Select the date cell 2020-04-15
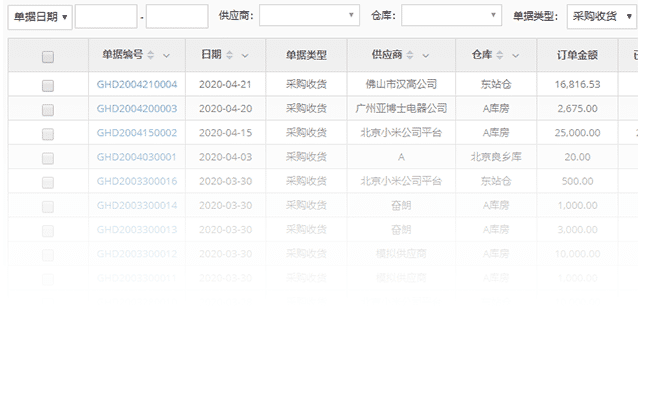This screenshot has width=648, height=405. (225, 133)
